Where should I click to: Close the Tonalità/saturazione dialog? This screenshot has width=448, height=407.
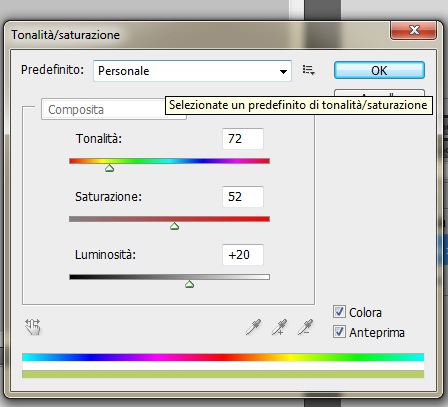click(414, 30)
